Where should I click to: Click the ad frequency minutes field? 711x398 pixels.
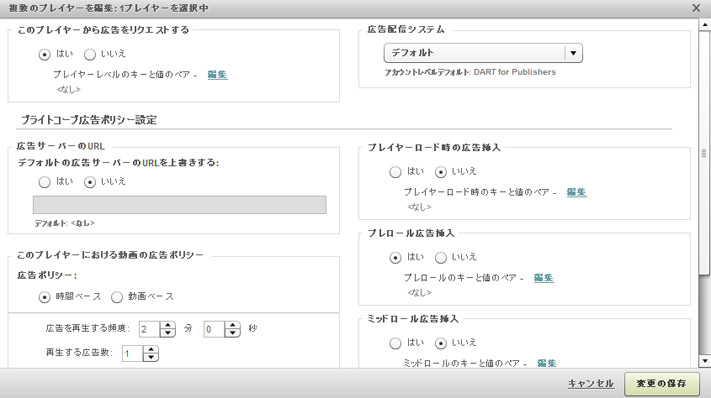tap(149, 329)
